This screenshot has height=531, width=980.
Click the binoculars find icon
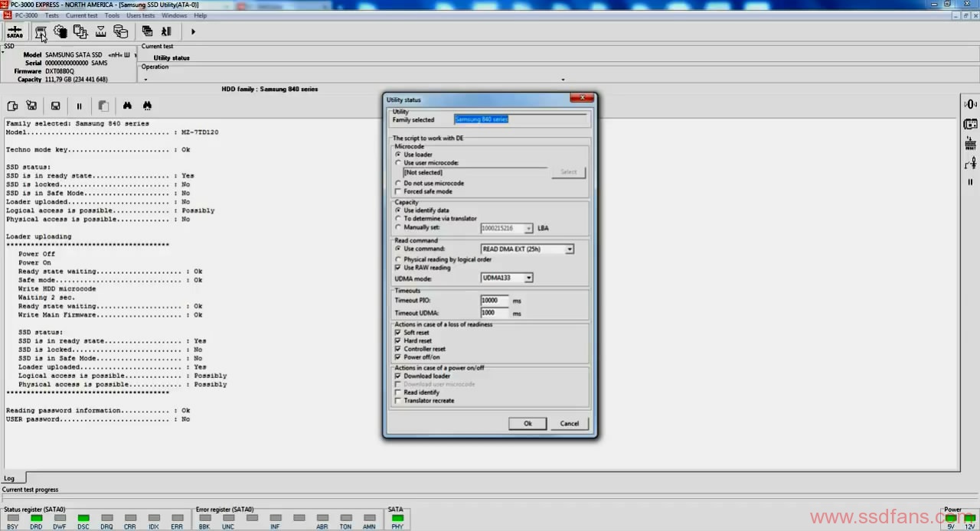[127, 106]
